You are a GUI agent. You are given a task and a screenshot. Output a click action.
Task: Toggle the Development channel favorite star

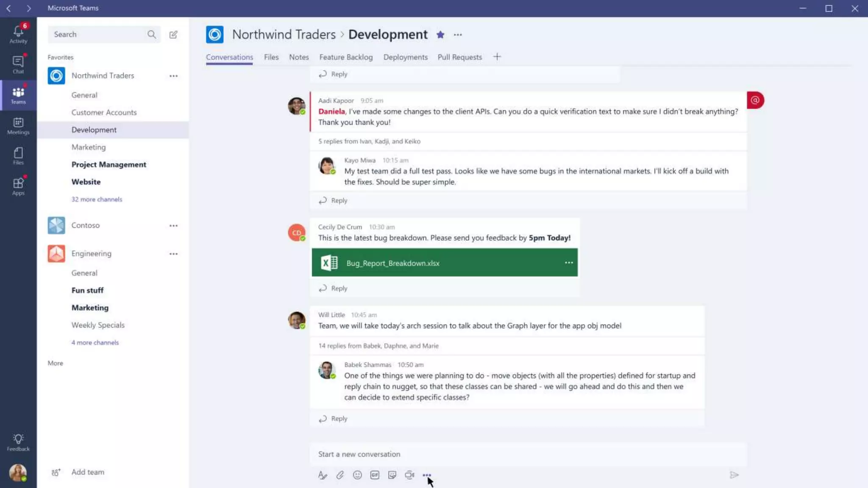point(440,35)
